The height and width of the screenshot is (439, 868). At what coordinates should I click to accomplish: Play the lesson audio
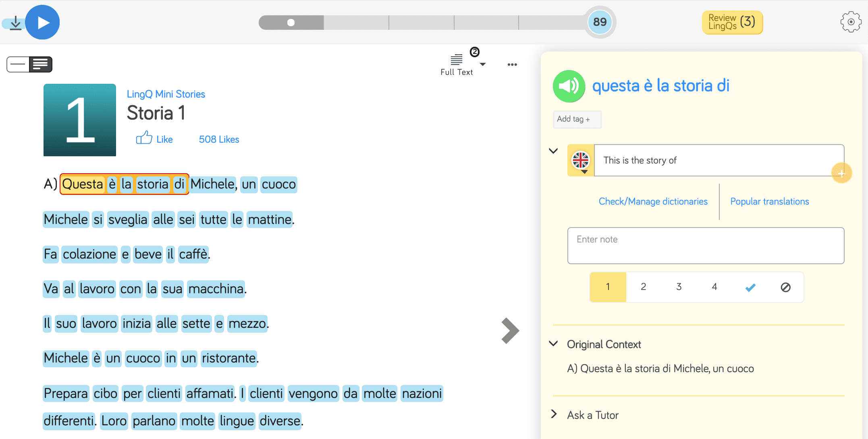click(42, 23)
